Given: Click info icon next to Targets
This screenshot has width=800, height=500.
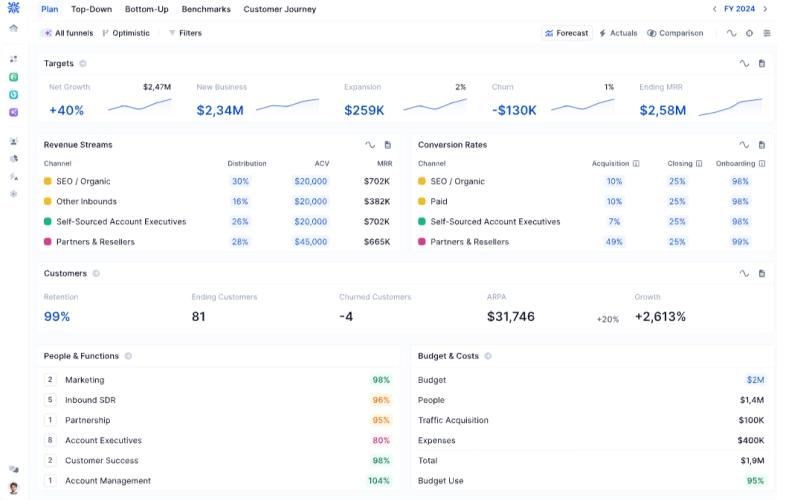Looking at the screenshot, I should (x=83, y=63).
